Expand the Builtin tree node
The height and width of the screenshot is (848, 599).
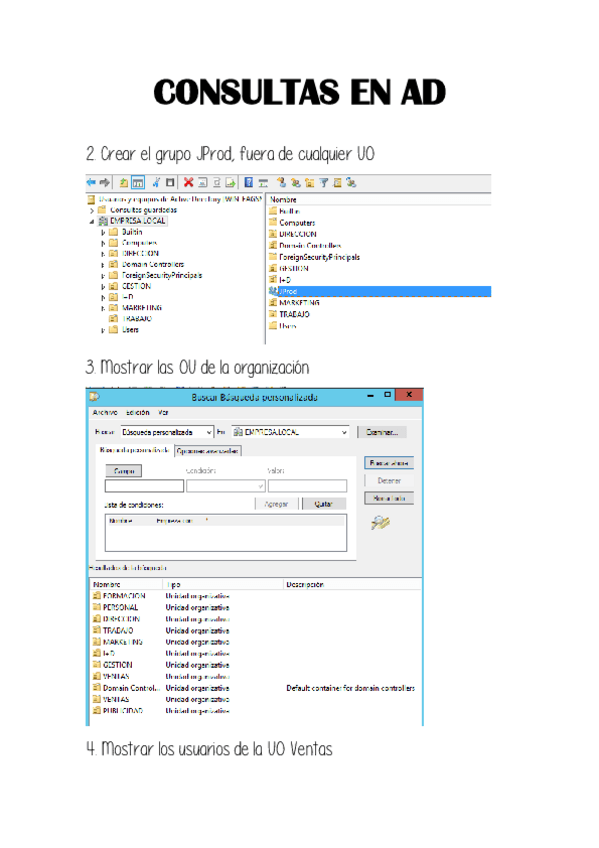[x=103, y=232]
